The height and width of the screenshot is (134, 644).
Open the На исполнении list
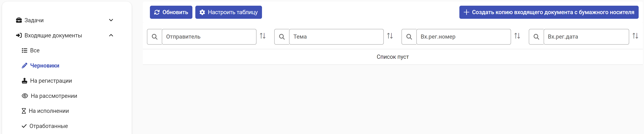coord(49,111)
